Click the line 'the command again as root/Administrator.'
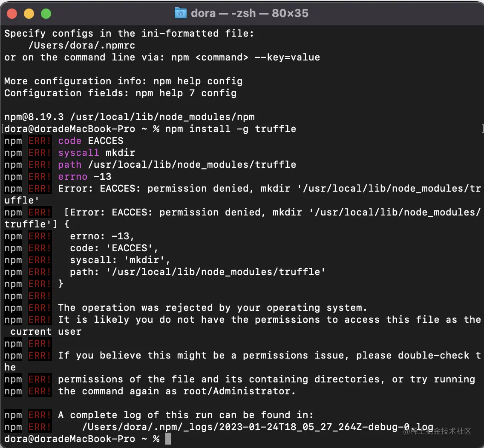The image size is (484, 448). click(177, 391)
